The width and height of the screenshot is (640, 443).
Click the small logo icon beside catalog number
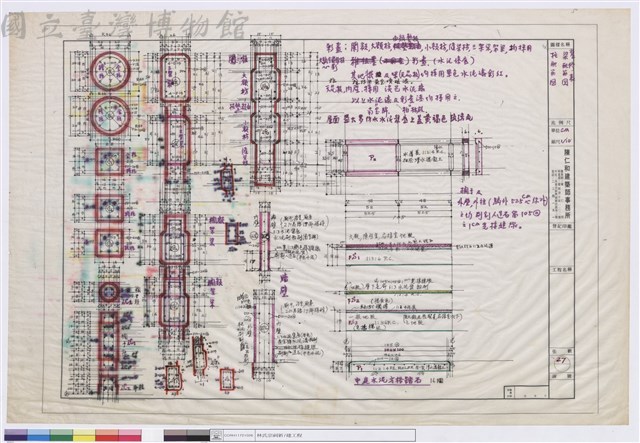[x=217, y=436]
